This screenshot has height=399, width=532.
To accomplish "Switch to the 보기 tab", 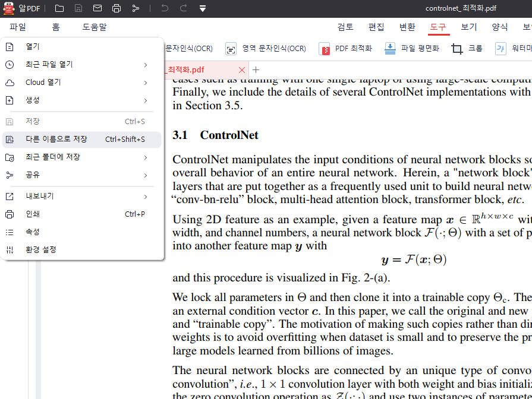I will 469,27.
